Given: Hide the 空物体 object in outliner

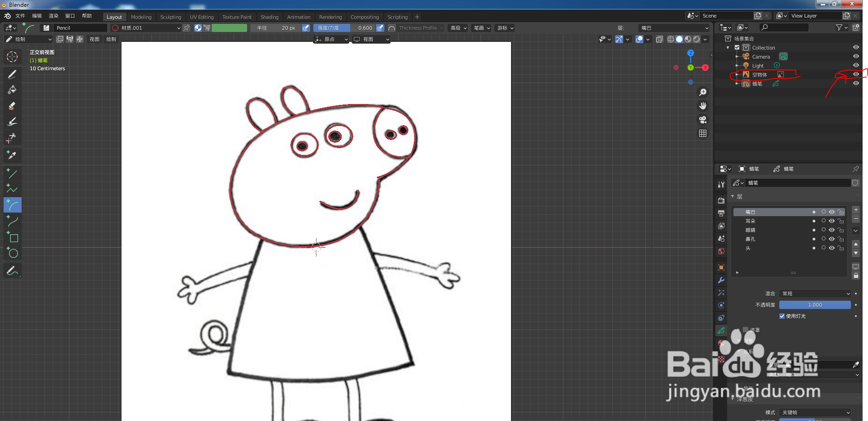Looking at the screenshot, I should pos(856,74).
